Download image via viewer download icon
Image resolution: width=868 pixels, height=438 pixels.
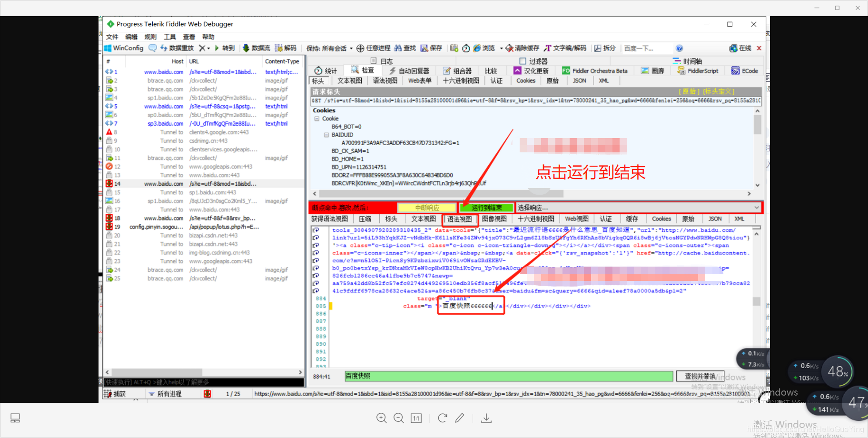486,418
